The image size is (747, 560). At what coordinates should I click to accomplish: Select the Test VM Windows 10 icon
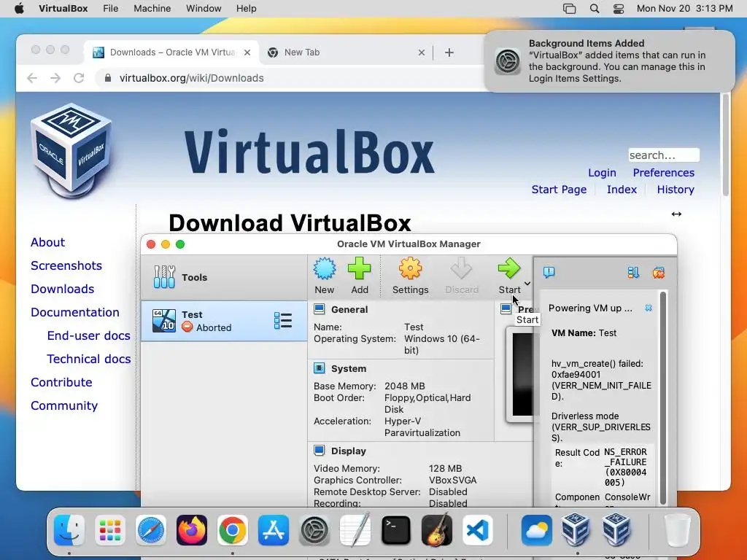[164, 321]
